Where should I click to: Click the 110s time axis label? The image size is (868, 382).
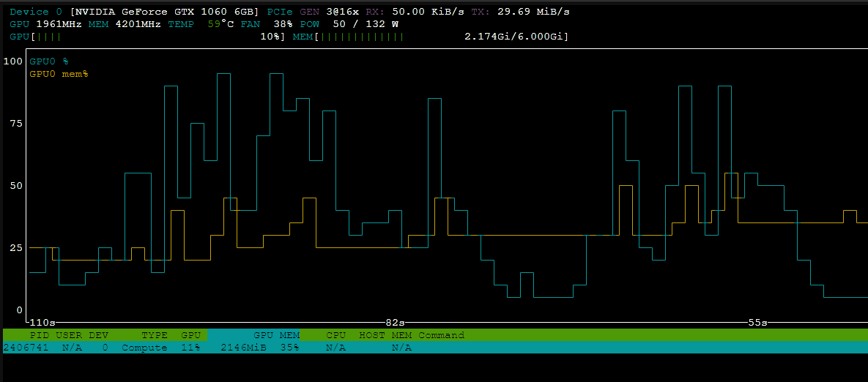(42, 322)
